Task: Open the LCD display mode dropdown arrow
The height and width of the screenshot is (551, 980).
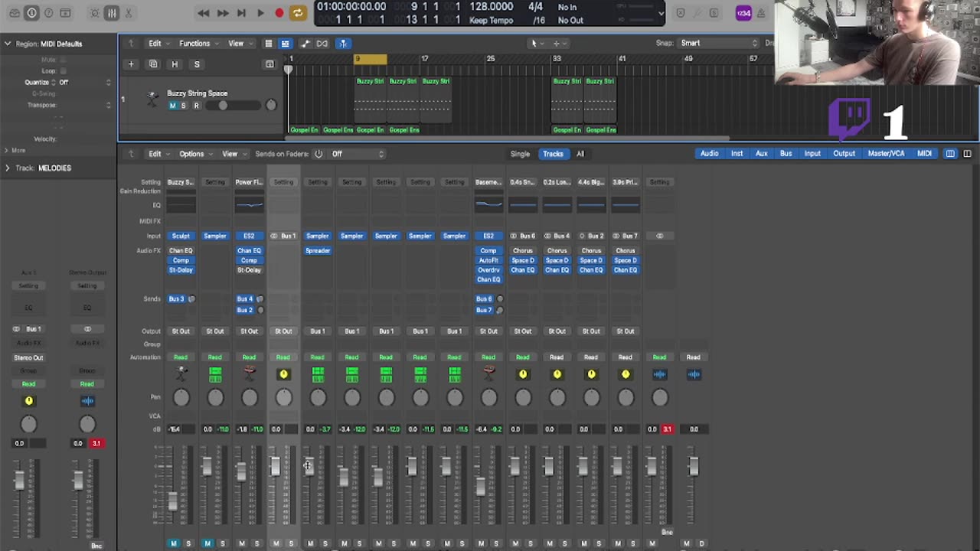Action: pyautogui.click(x=661, y=13)
